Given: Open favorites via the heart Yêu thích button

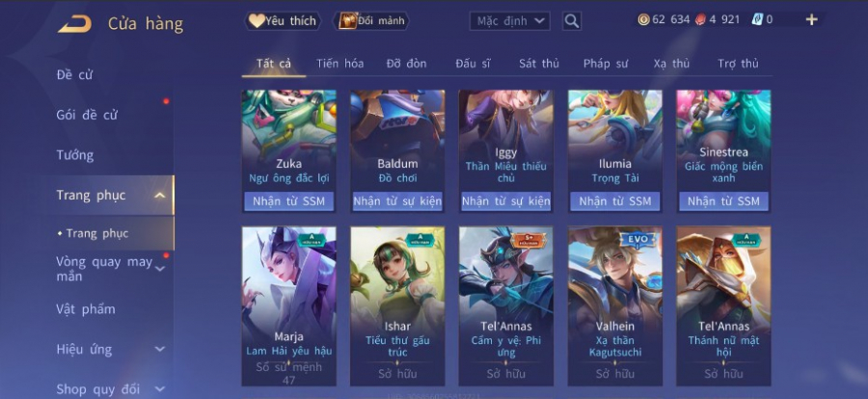Looking at the screenshot, I should (x=283, y=21).
